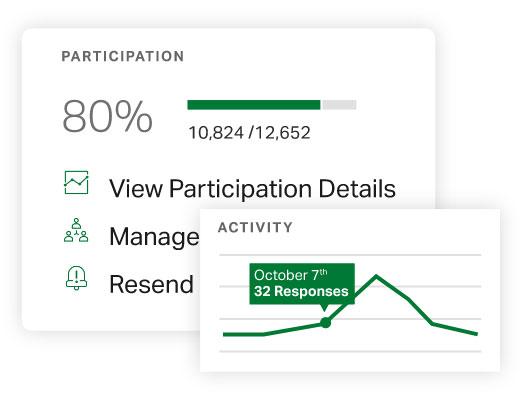Click the participation chart icon

[x=76, y=182]
